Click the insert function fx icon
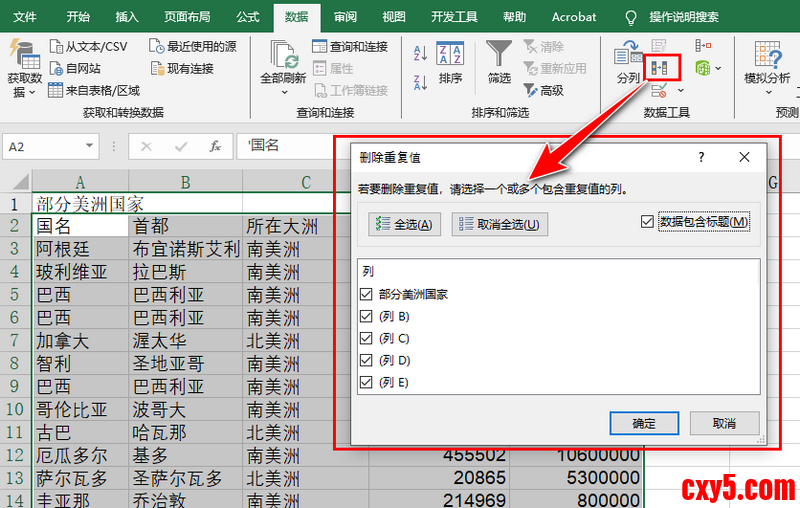Screen dimensions: 800x508 click(214, 146)
